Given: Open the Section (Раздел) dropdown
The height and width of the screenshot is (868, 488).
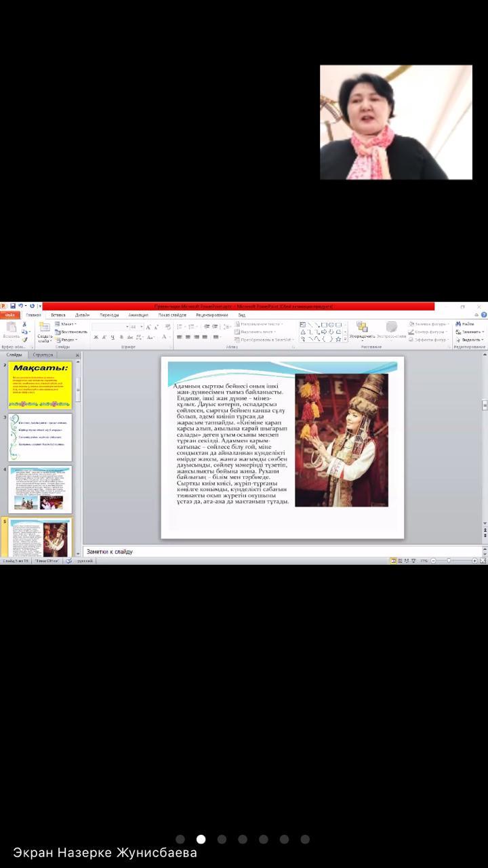Looking at the screenshot, I should [66, 340].
